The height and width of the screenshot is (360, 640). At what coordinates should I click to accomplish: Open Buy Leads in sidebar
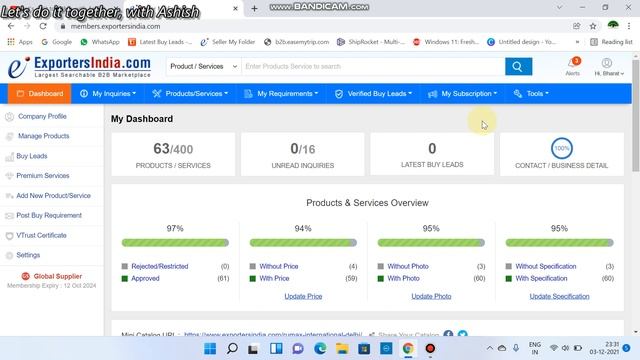[31, 156]
